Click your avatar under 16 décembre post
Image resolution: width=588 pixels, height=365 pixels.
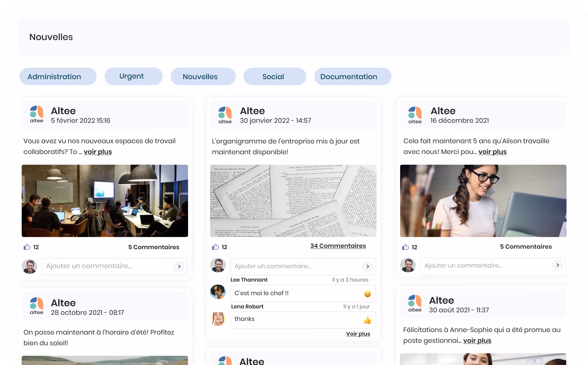[x=408, y=265]
